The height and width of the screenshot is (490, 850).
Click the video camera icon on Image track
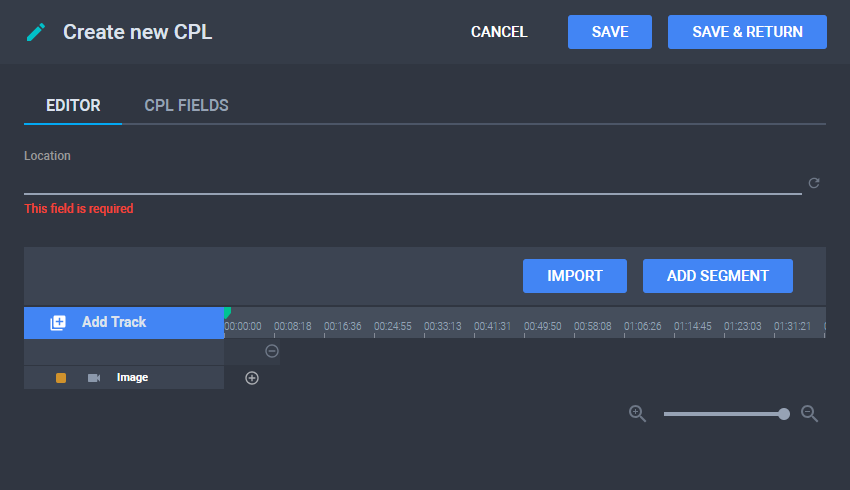(94, 378)
